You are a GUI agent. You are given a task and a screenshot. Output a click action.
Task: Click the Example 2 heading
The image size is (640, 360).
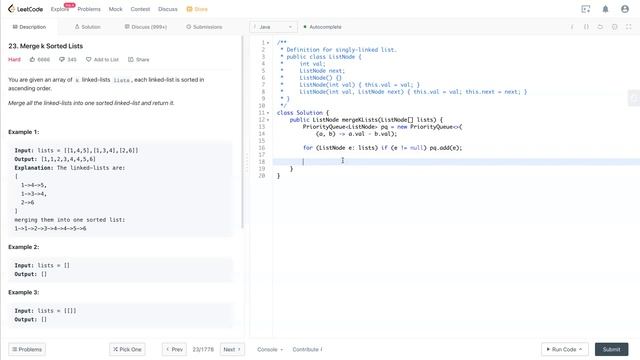[x=24, y=247]
